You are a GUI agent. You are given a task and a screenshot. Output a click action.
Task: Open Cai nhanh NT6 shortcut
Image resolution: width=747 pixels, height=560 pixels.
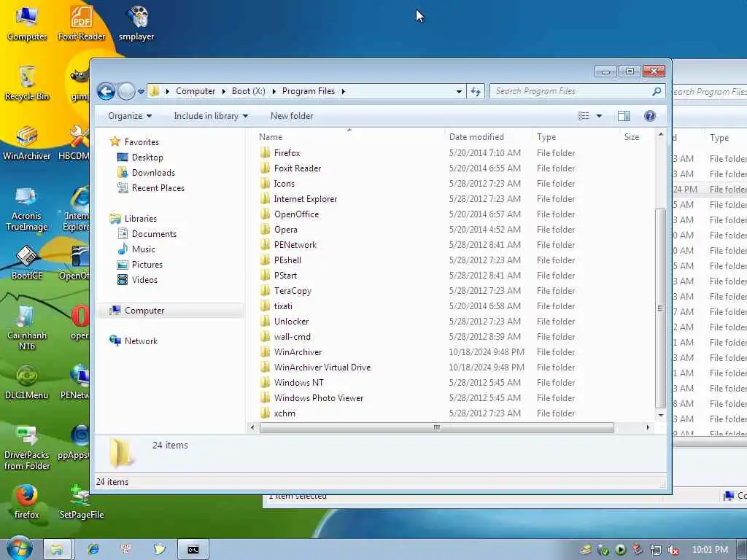(x=27, y=327)
